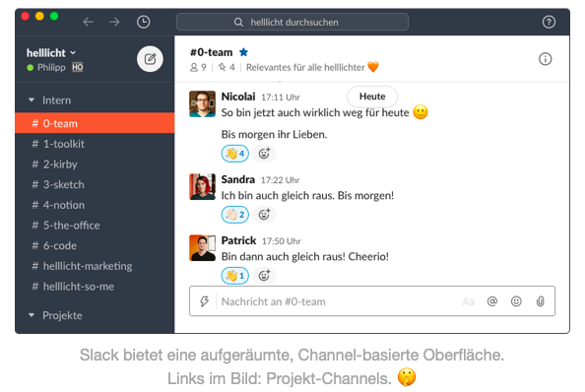
Task: Collapse the Intern section
Action: coord(32,100)
